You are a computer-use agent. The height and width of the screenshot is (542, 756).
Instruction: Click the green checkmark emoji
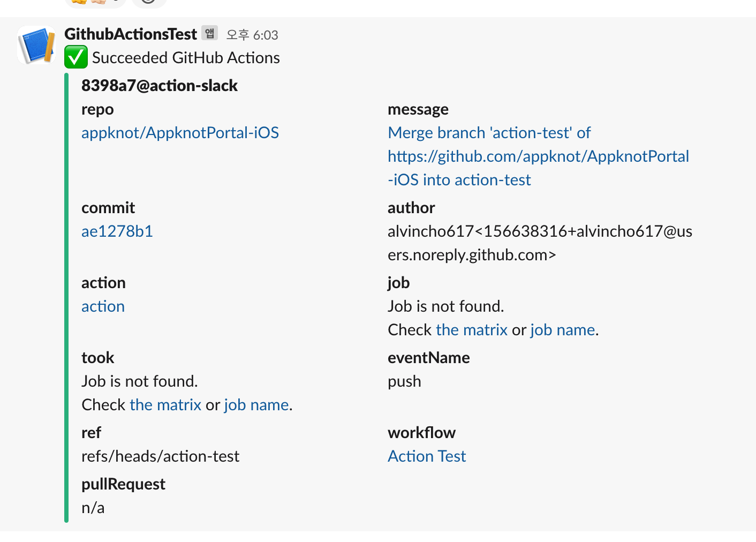click(x=76, y=57)
